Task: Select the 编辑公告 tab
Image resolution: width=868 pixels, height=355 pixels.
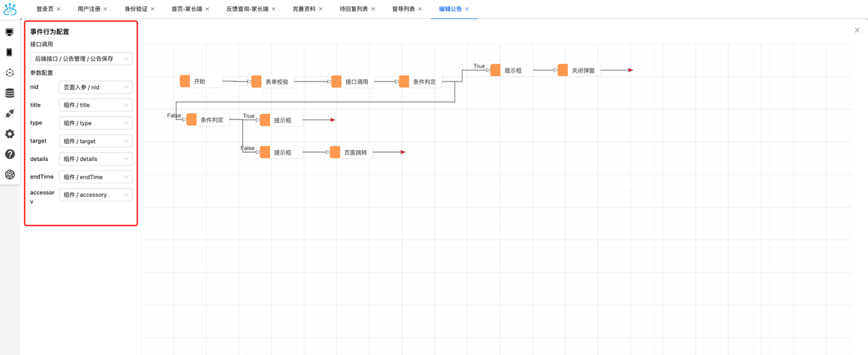Action: [450, 10]
